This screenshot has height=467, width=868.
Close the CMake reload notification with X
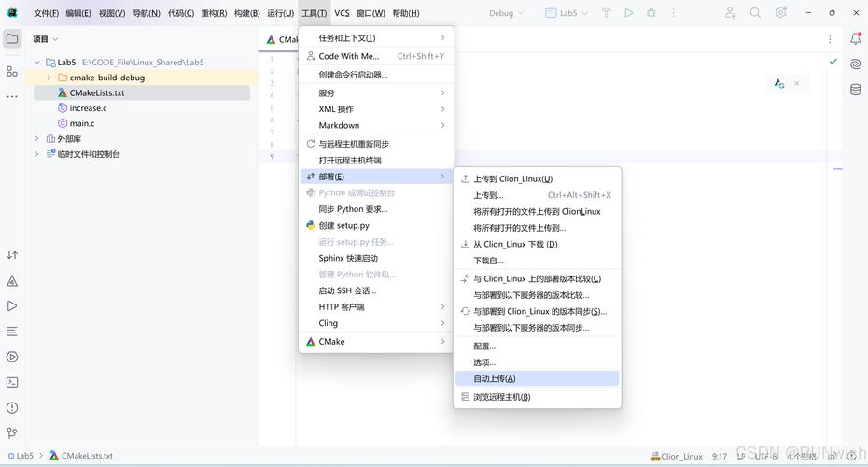pos(796,84)
